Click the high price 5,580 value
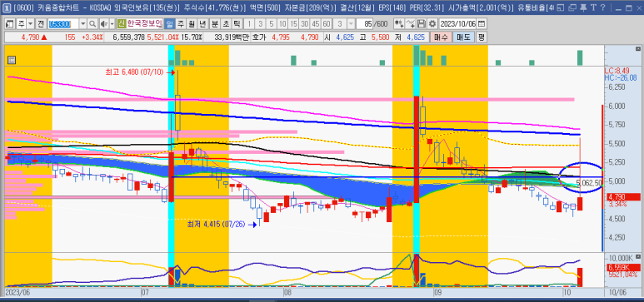Screen dimensions: 644x302 (380, 37)
